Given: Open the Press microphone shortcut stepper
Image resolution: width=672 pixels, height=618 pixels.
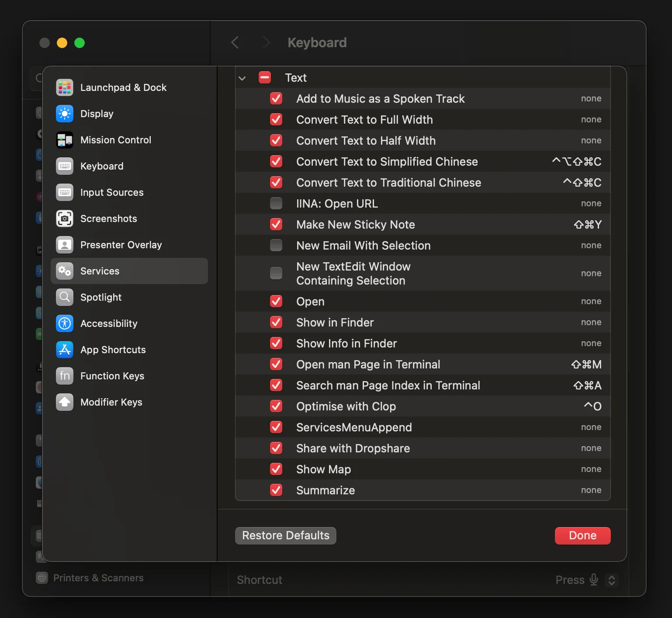Looking at the screenshot, I should click(612, 580).
